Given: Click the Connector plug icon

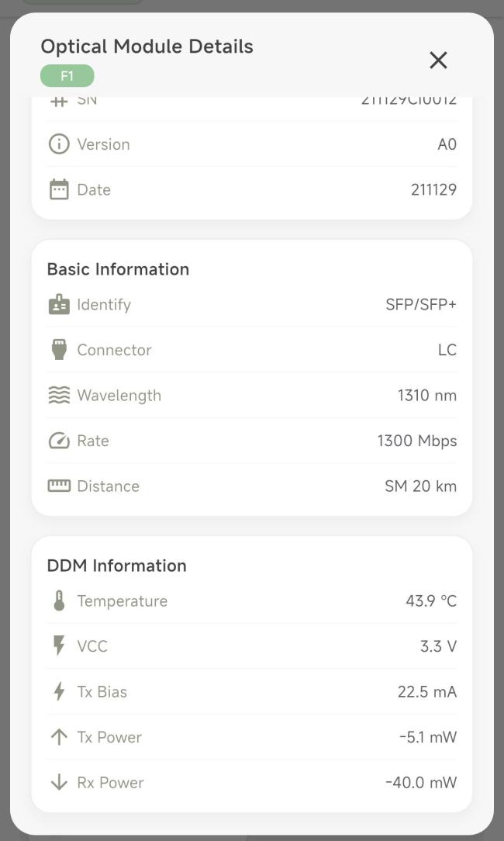Looking at the screenshot, I should (x=59, y=350).
